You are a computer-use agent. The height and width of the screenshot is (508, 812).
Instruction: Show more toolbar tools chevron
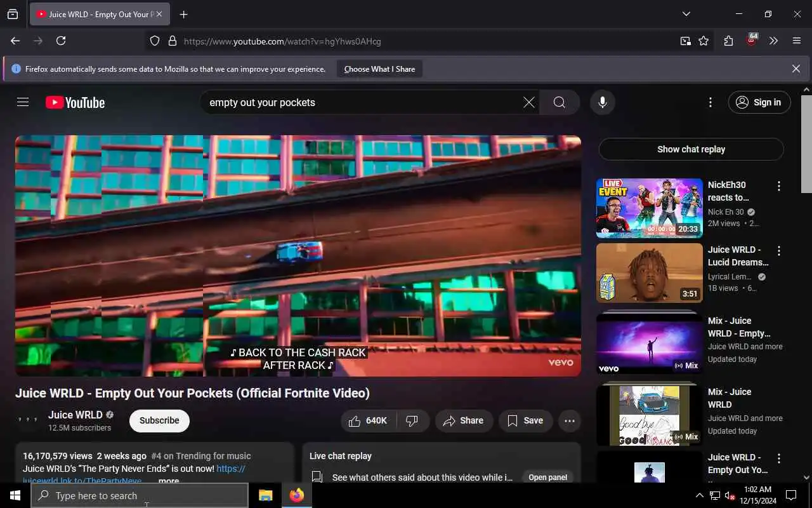pos(774,41)
